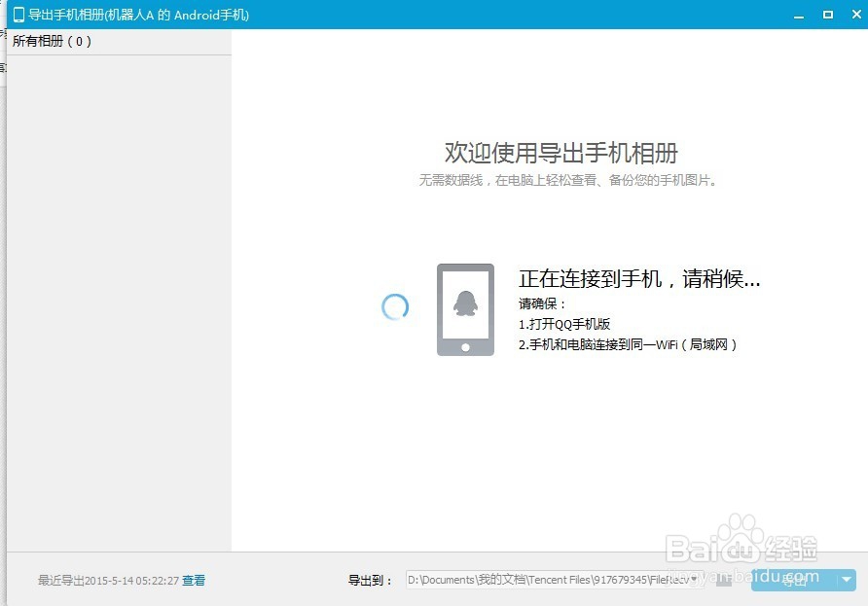This screenshot has width=868, height=606.
Task: Click the folder icon beside the export path
Action: click(724, 580)
